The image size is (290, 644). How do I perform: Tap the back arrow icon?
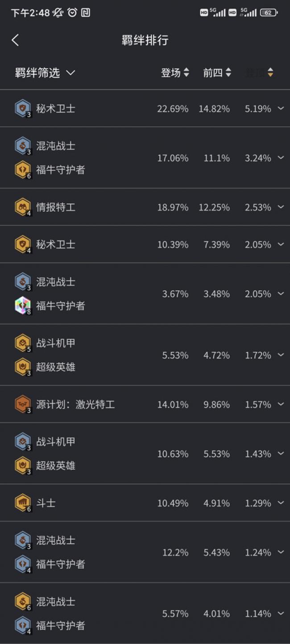pos(15,40)
